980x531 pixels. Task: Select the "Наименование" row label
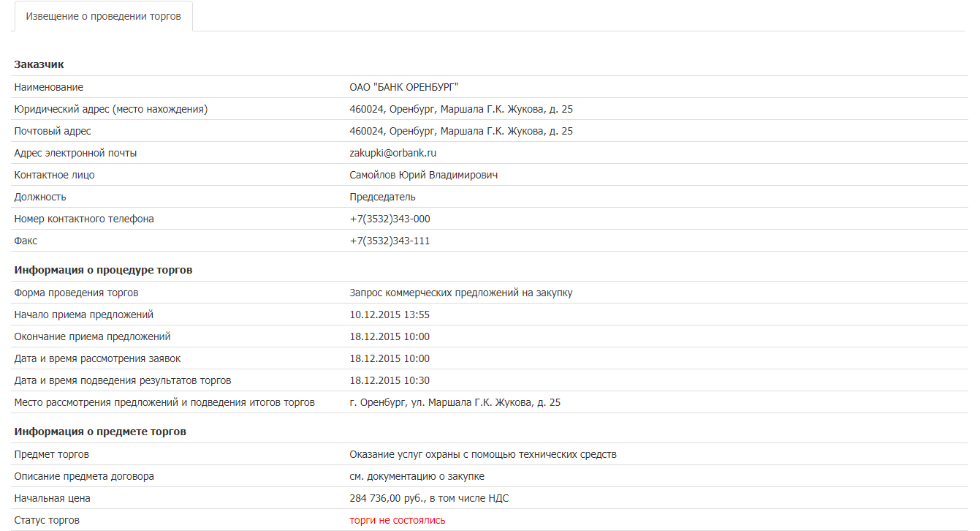tap(49, 87)
